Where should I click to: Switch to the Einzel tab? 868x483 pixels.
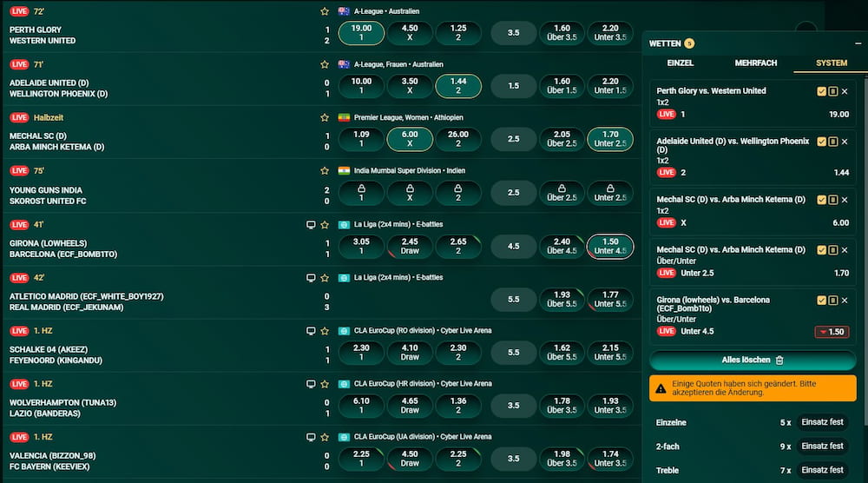tap(681, 63)
